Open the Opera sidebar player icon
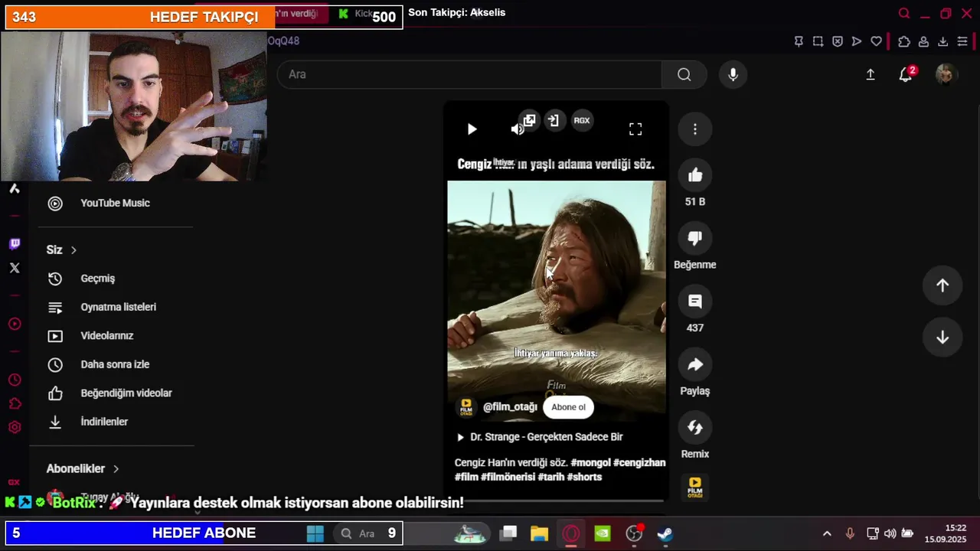Viewport: 980px width, 551px height. (15, 324)
